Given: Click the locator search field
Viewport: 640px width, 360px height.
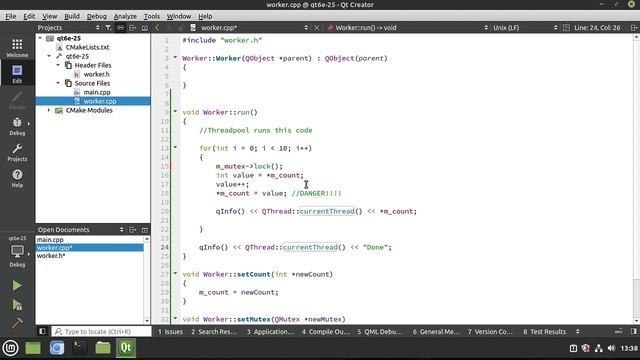Looking at the screenshot, I should click(x=101, y=331).
